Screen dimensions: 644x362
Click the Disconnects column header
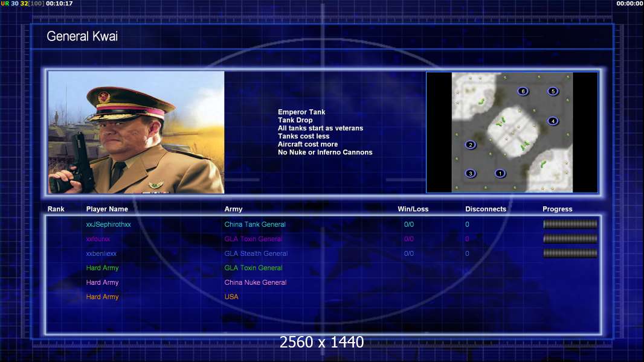tap(486, 209)
